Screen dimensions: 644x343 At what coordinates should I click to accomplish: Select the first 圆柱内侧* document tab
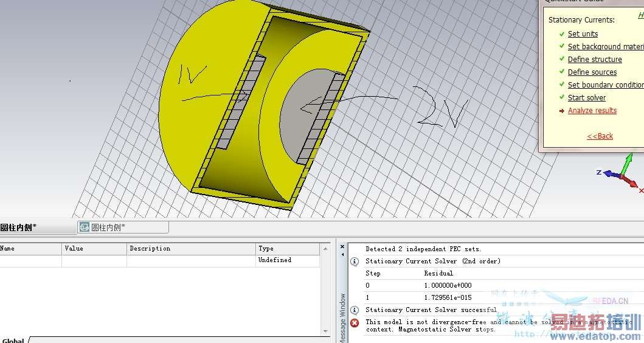tap(38, 227)
